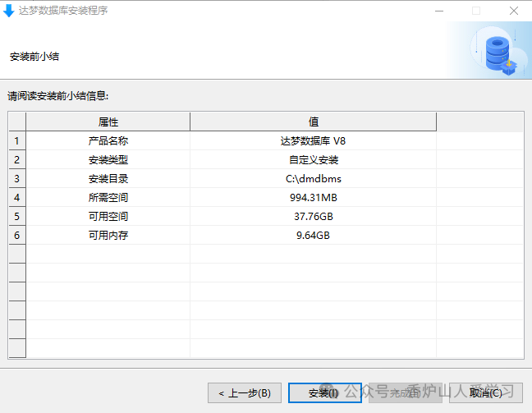Viewport: 532px width, 413px height.
Task: Click row header number 3
Action: (17, 178)
